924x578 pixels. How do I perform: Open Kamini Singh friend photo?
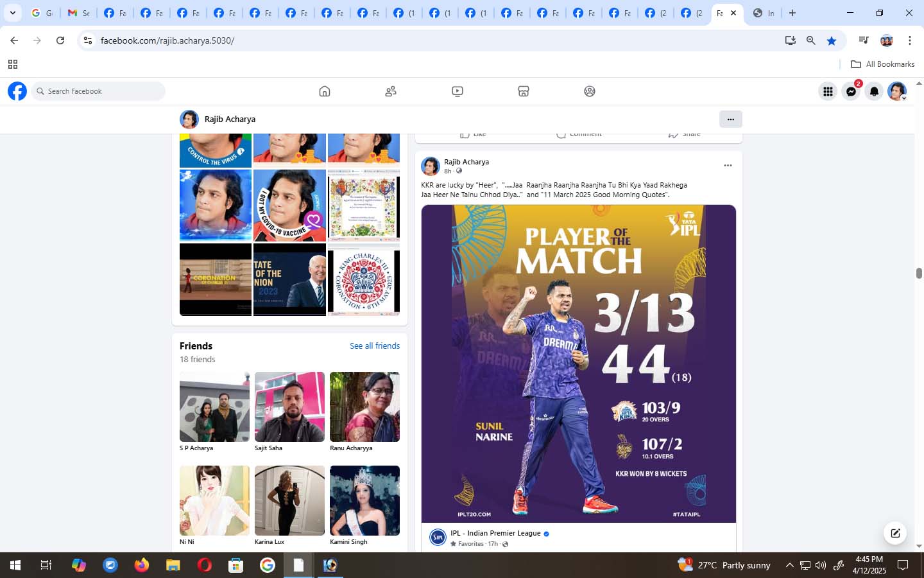(x=364, y=500)
